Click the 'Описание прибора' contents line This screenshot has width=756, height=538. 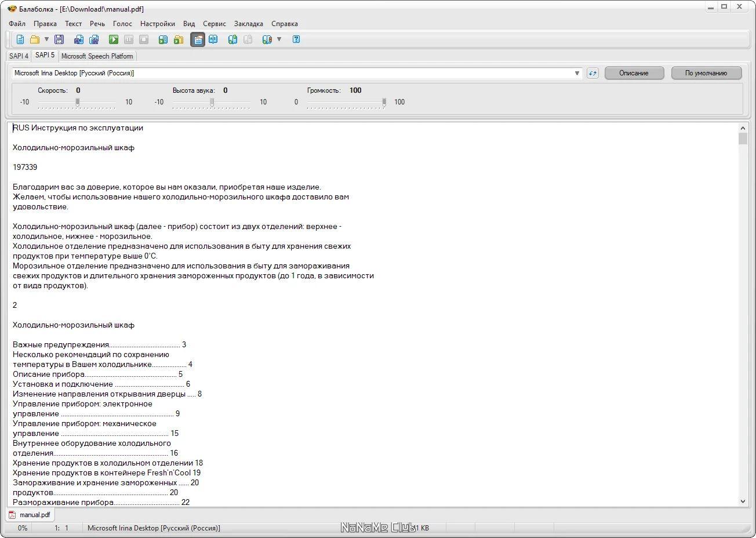click(98, 375)
